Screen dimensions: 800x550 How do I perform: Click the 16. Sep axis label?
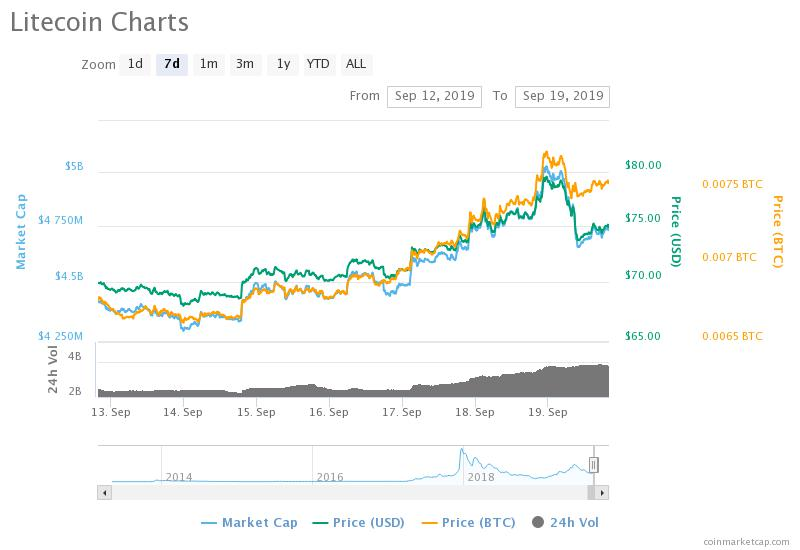click(329, 412)
